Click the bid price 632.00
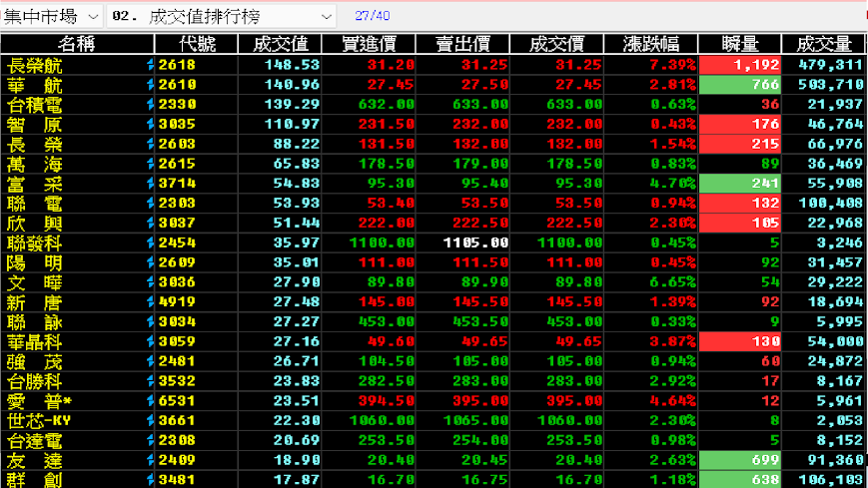The height and width of the screenshot is (488, 868). click(386, 104)
